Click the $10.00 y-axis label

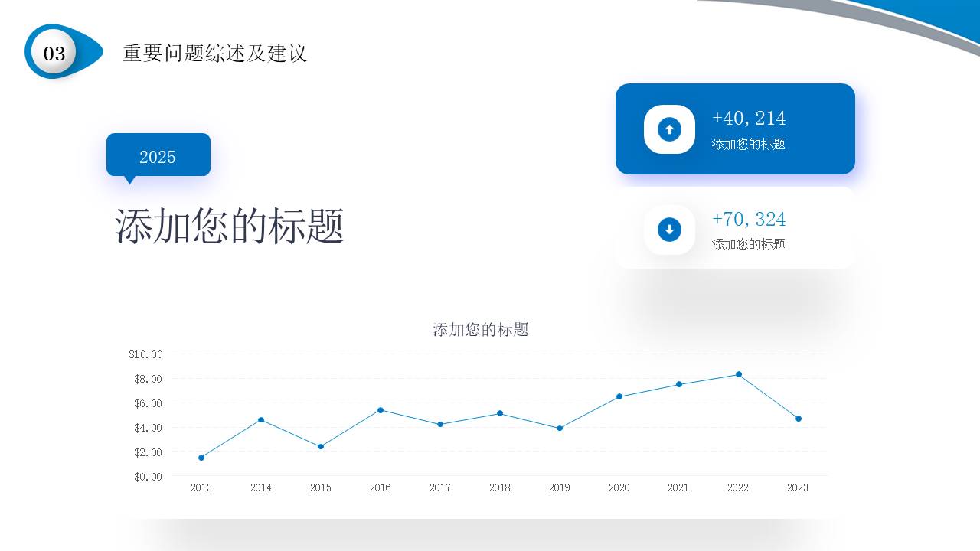click(x=145, y=354)
